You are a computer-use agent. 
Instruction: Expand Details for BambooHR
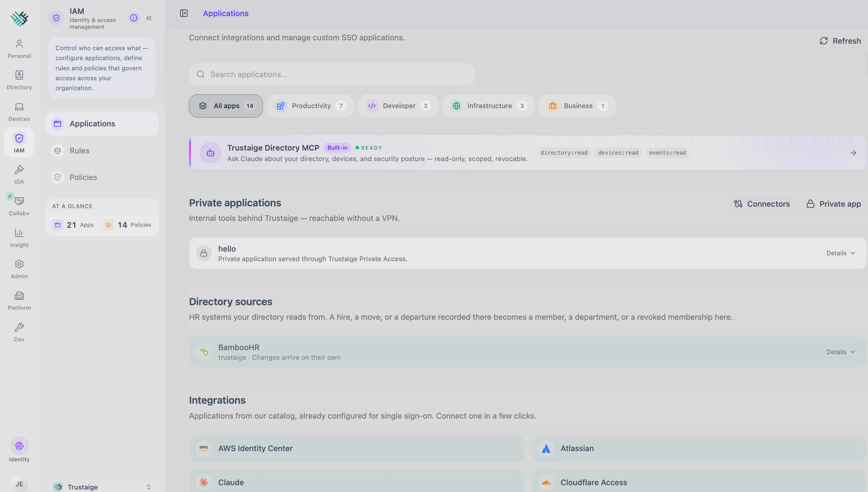(x=841, y=352)
